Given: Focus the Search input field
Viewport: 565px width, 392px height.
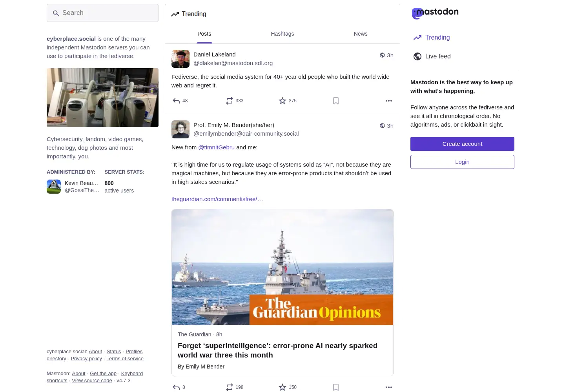Looking at the screenshot, I should tap(102, 13).
